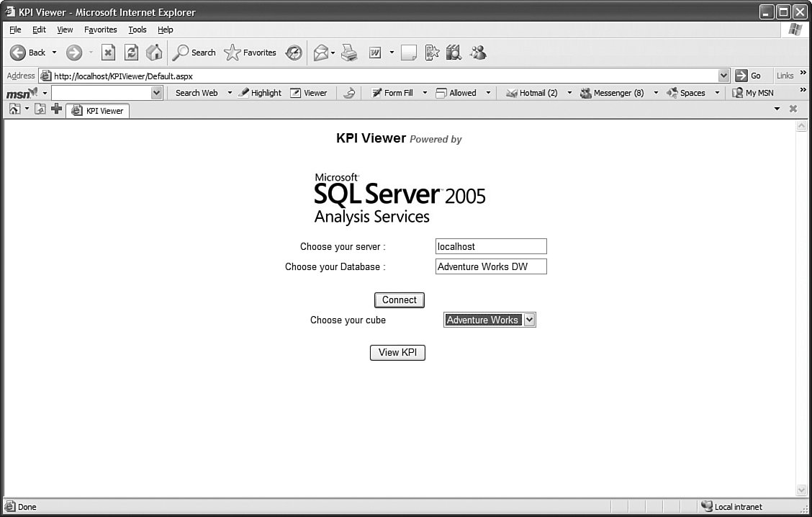This screenshot has width=812, height=517.
Task: Open the Spaces dropdown arrow
Action: (x=717, y=93)
